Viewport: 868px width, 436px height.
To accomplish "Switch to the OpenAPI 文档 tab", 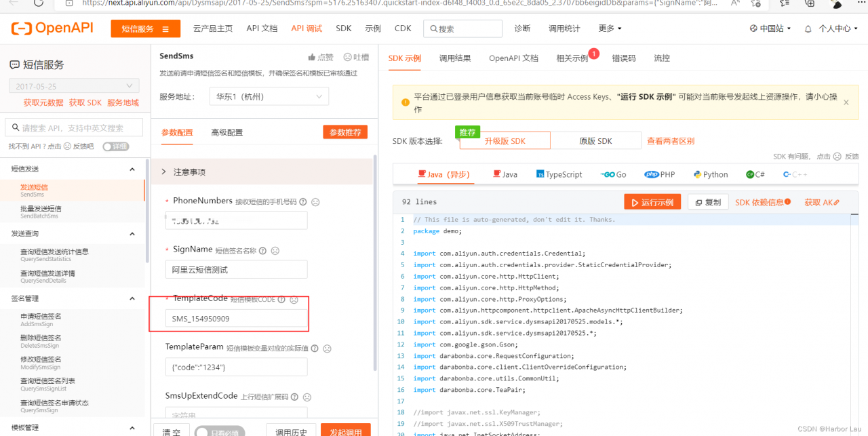I will click(513, 58).
